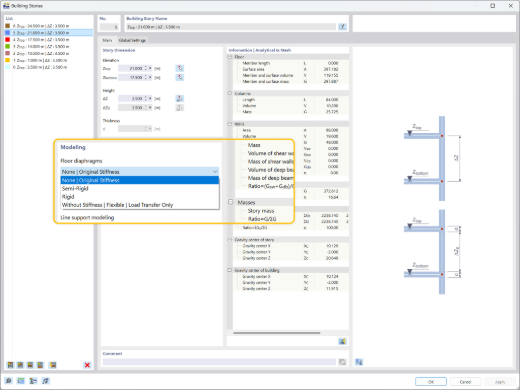The width and height of the screenshot is (520, 390).
Task: Click brown color swatch of story 6
Action: click(x=8, y=26)
